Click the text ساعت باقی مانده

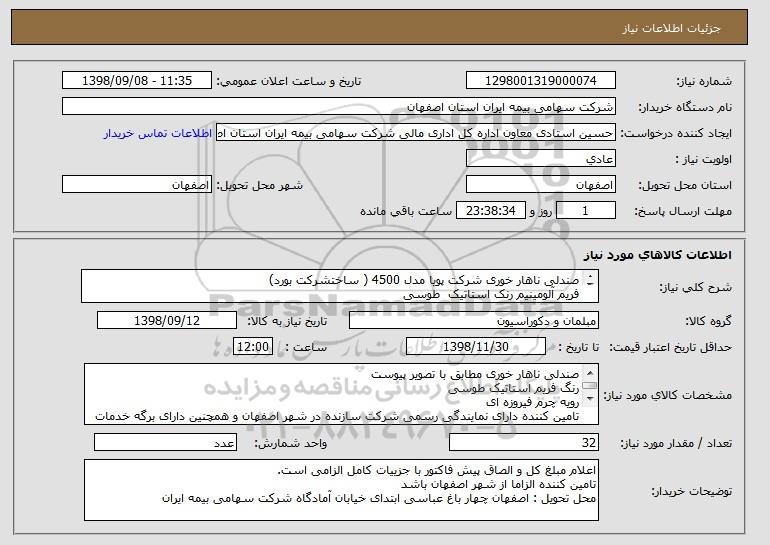click(x=406, y=211)
